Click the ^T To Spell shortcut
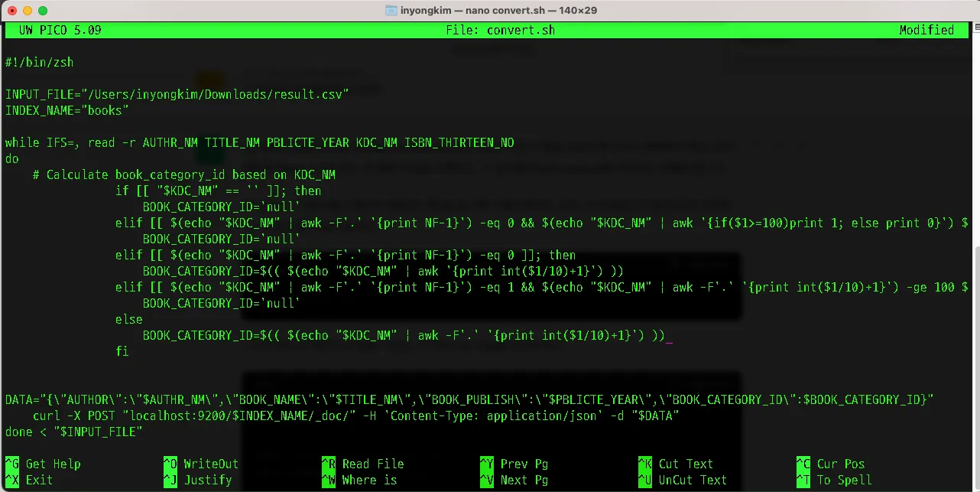The width and height of the screenshot is (980, 492). [x=835, y=480]
